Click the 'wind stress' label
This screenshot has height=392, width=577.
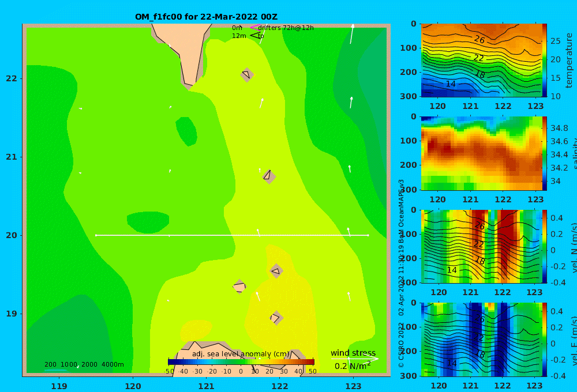[x=353, y=353]
